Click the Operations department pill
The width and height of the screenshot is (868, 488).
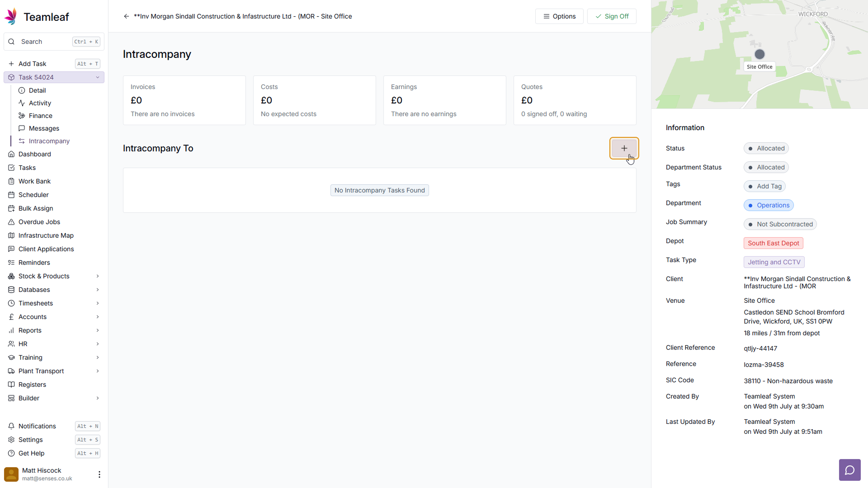coord(769,205)
